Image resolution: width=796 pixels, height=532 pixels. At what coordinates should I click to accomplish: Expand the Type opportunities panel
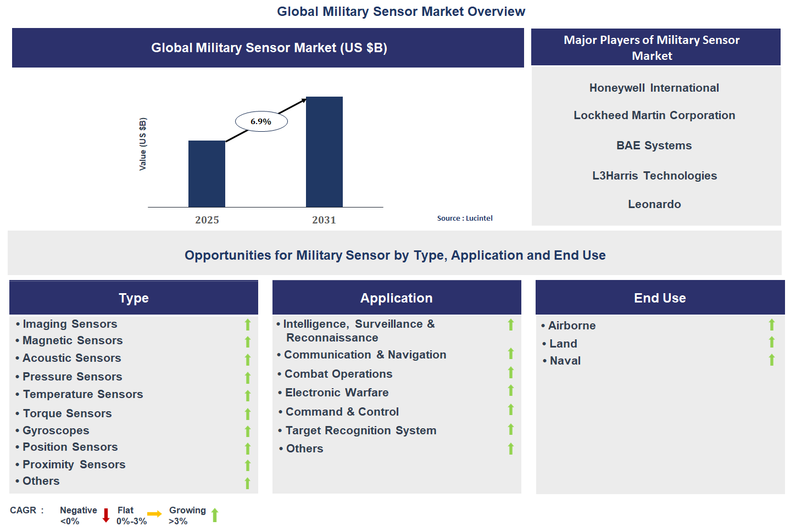pos(133,298)
